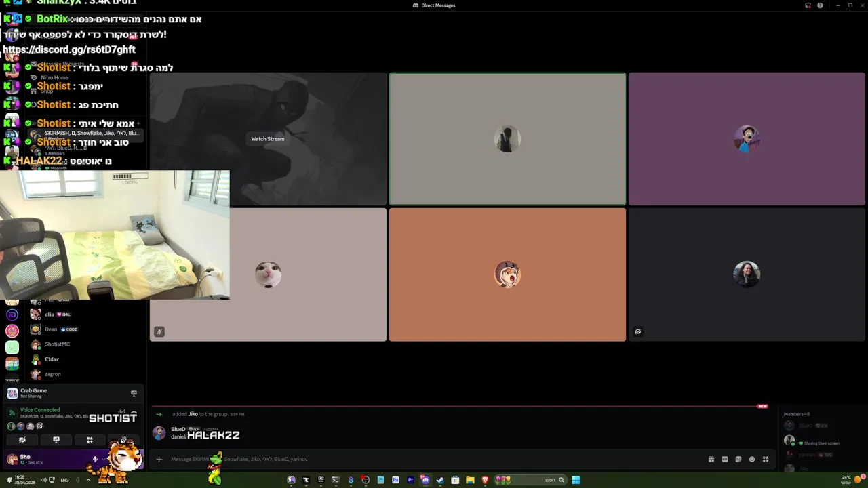Expand the arrow beside the microphone icon
The image size is (868, 488).
tap(104, 459)
